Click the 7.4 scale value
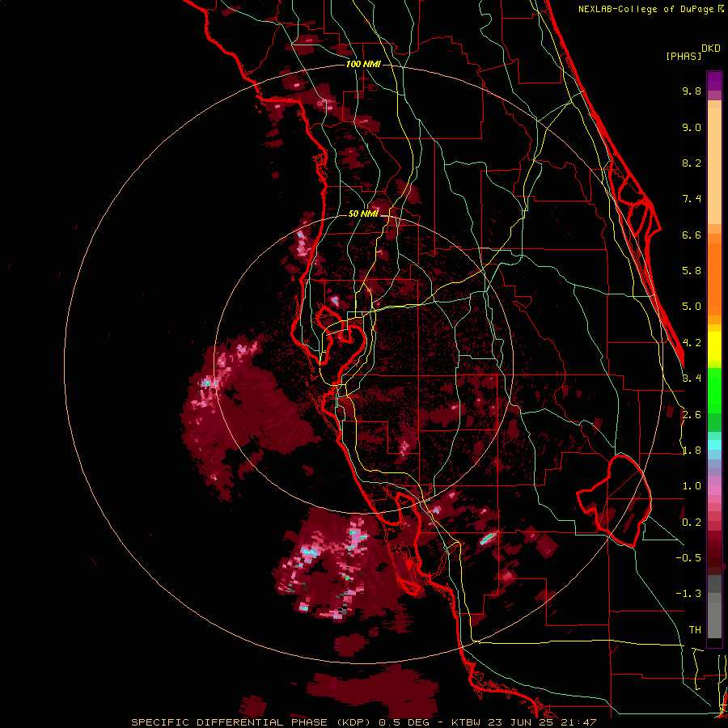 point(692,199)
